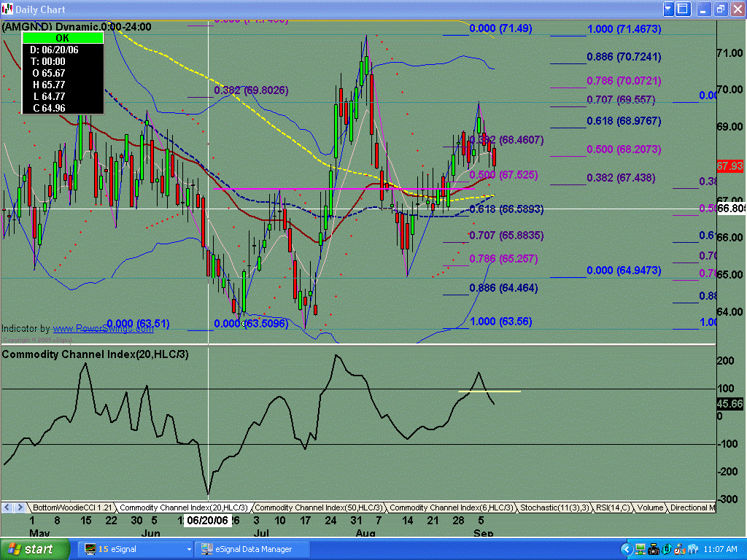Click the 0.382 (67.438) Fibonacci label
This screenshot has width=747, height=560.
(622, 178)
